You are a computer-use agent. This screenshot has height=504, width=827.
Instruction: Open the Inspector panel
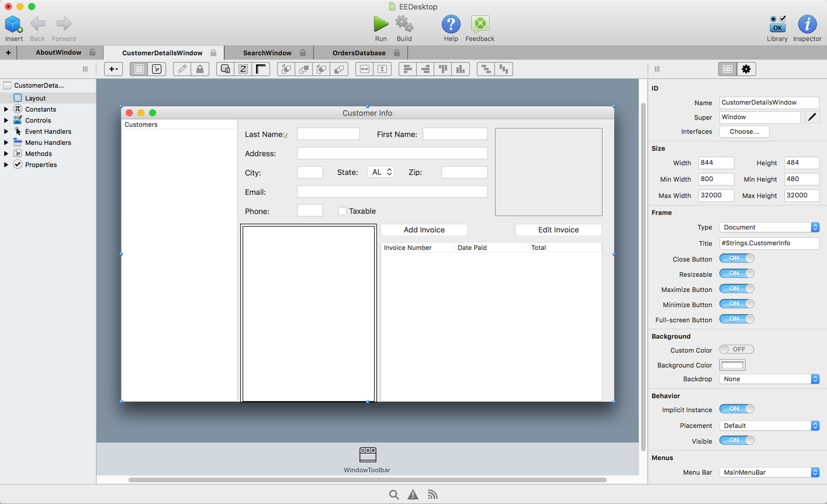click(x=807, y=25)
